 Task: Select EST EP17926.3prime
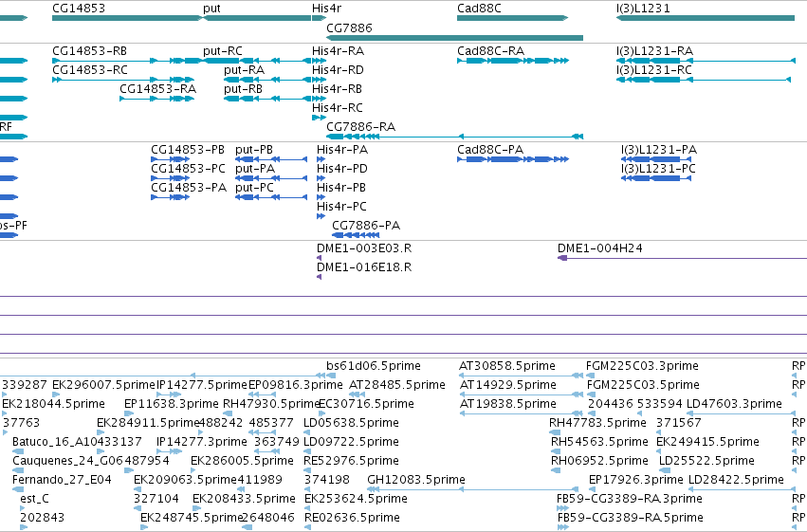[592, 489]
